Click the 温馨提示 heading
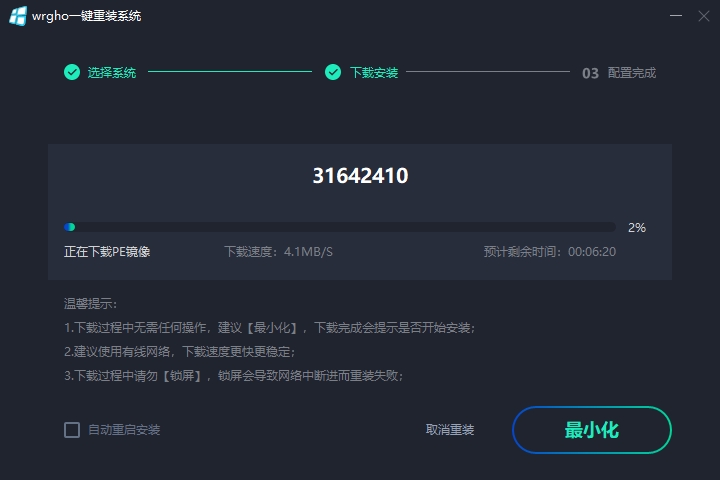This screenshot has height=480, width=720. point(90,304)
